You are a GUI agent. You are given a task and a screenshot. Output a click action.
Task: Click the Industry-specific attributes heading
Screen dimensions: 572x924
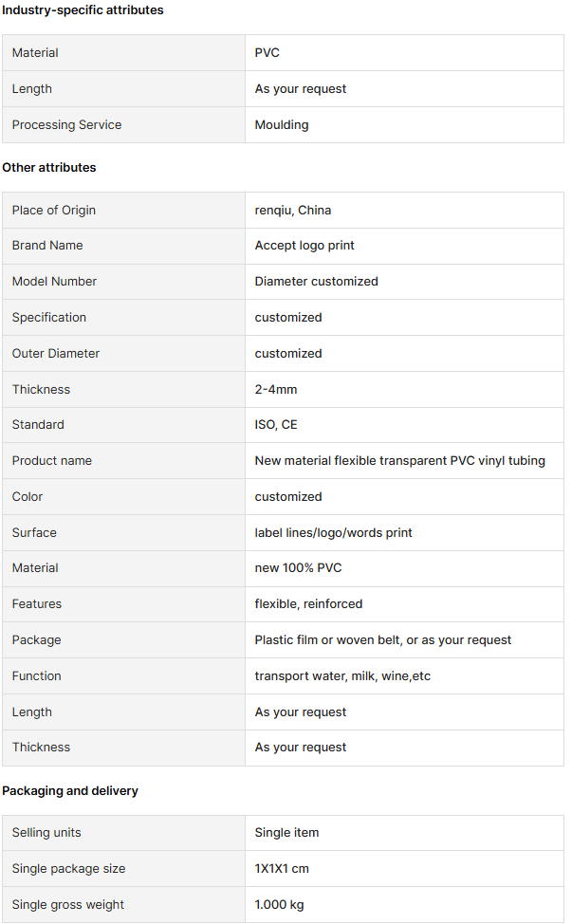[x=83, y=10]
